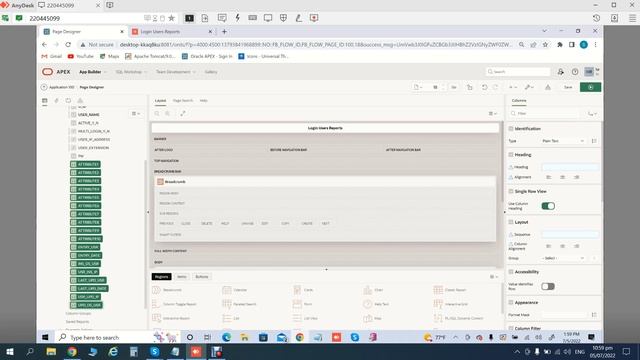This screenshot has height=360, width=640.
Task: Select left Heading Alignment option
Action: click(x=549, y=177)
